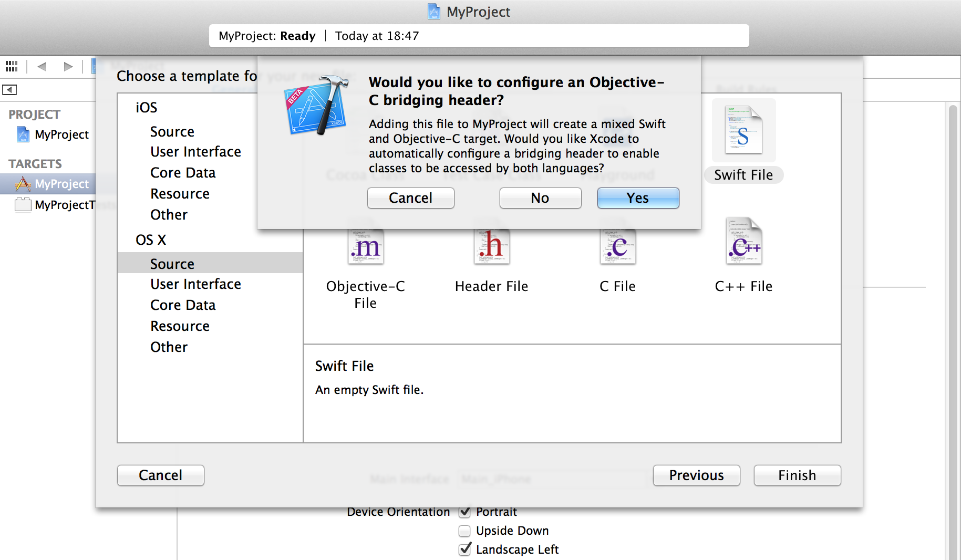Choose iOS Core Data category
This screenshot has height=560, width=961.
pyautogui.click(x=183, y=173)
